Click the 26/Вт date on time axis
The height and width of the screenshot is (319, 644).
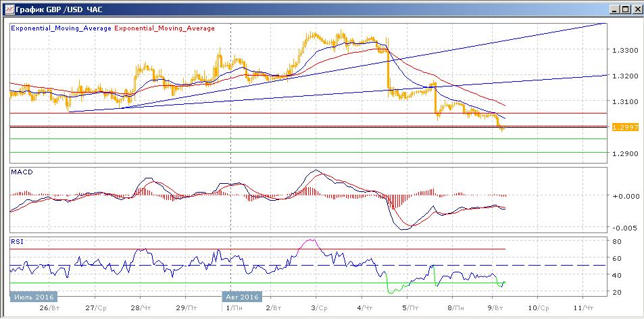pos(49,308)
